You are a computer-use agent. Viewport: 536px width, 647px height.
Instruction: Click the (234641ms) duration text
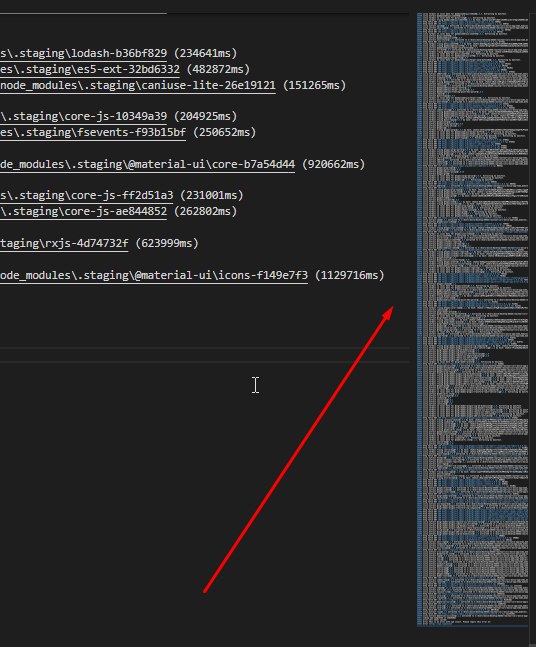(205, 53)
